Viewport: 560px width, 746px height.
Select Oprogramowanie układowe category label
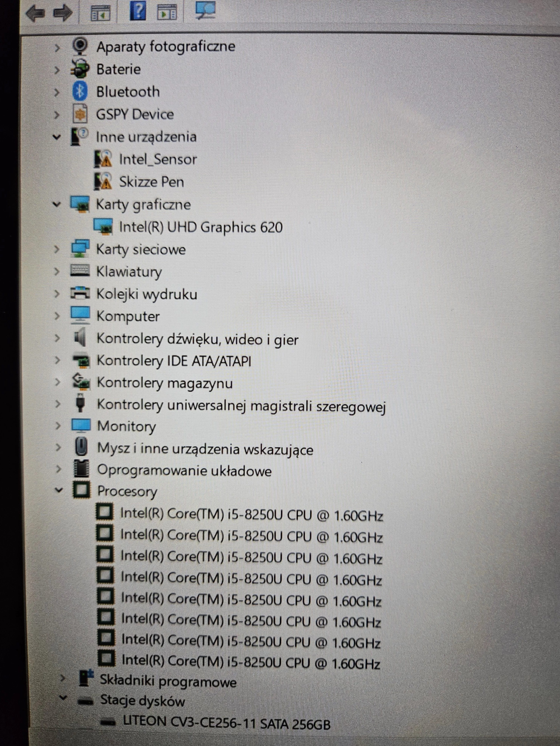click(x=184, y=470)
